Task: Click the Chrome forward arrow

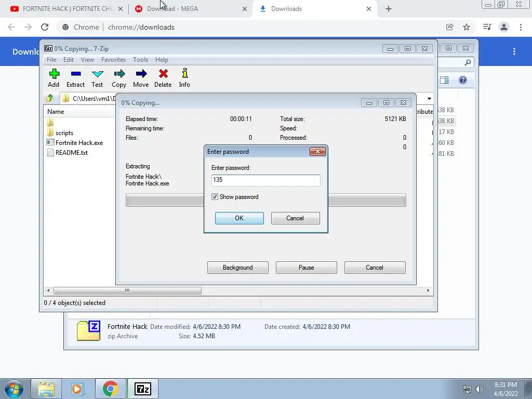Action: (x=28, y=27)
